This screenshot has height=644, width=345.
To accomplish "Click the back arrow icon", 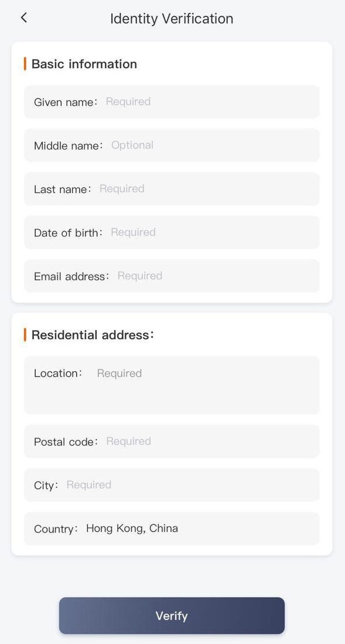I will pyautogui.click(x=23, y=18).
